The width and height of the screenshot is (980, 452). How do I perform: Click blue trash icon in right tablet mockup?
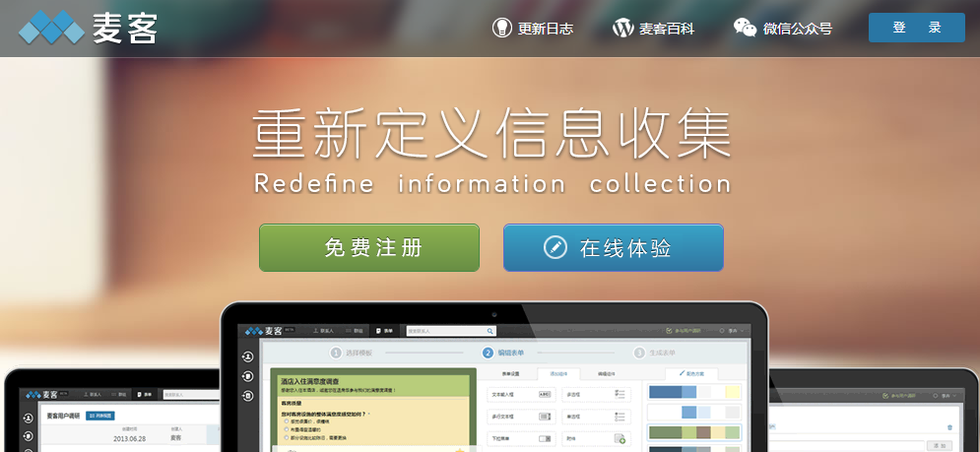point(949,427)
